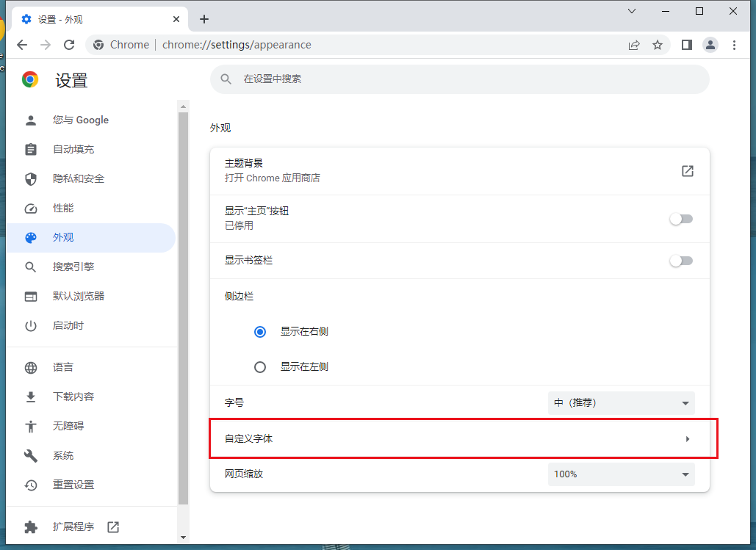Select 外观 in the sidebar
Image resolution: width=756 pixels, height=550 pixels.
coord(92,238)
